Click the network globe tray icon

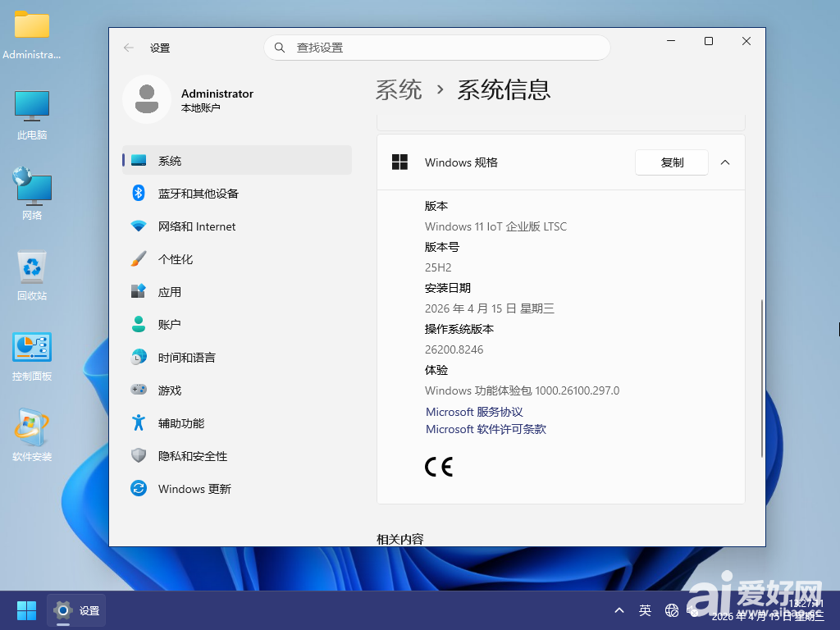(671, 610)
